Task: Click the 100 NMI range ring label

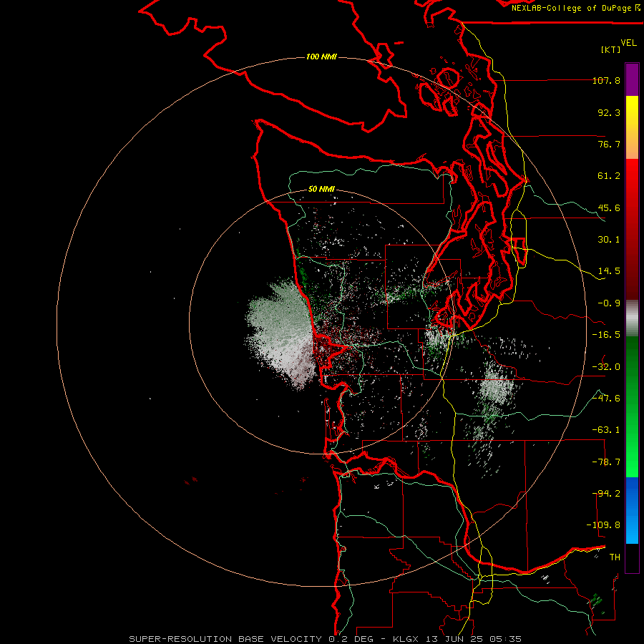Action: click(321, 57)
